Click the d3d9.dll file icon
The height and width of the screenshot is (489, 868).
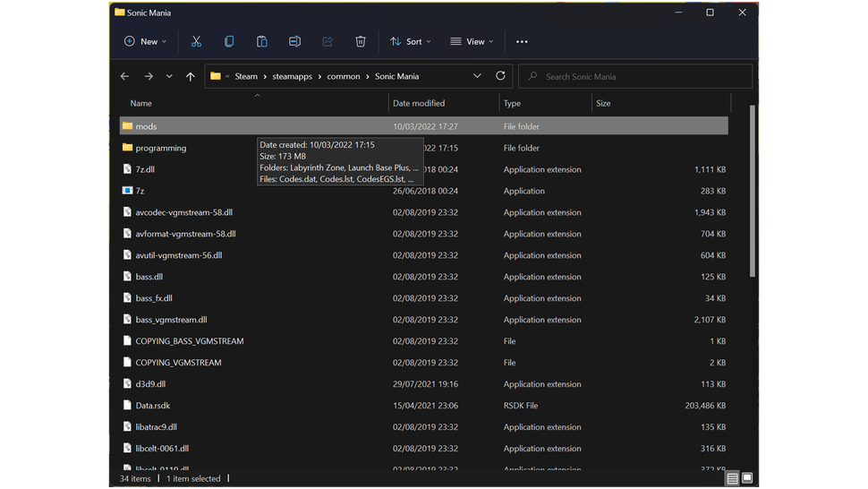tap(127, 383)
